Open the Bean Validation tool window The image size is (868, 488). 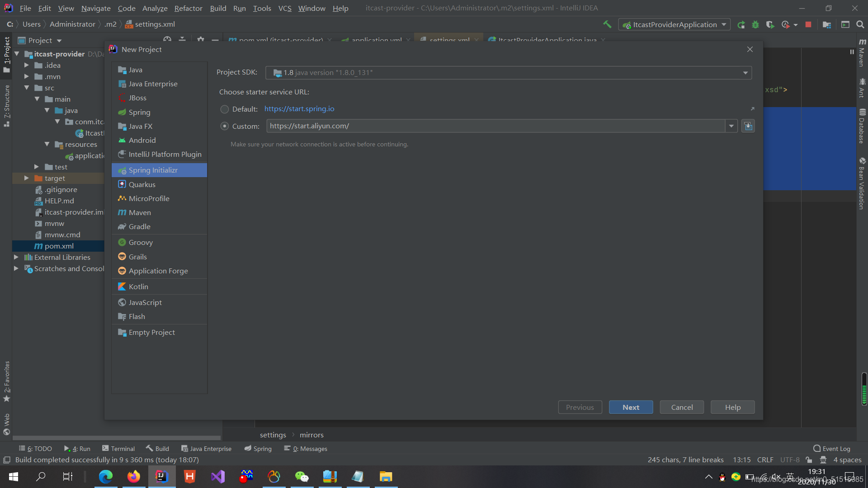[862, 183]
